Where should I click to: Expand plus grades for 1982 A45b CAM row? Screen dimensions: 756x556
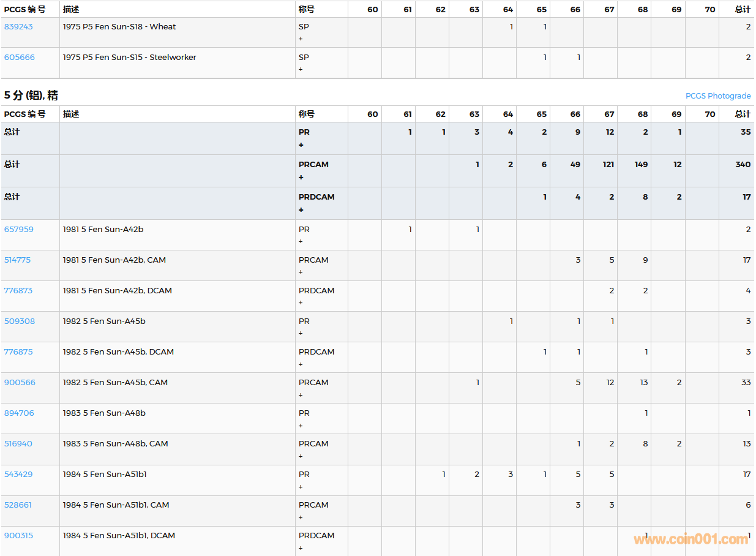coord(301,395)
